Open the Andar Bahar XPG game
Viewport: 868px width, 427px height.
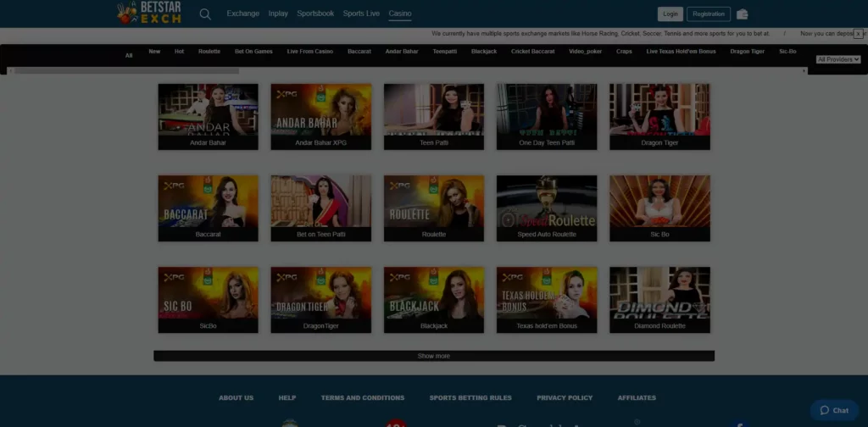point(321,116)
